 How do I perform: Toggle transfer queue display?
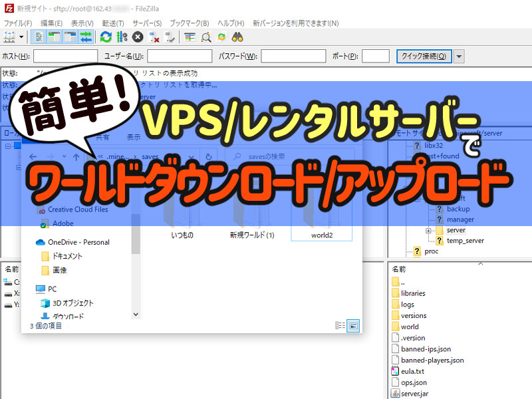pos(86,37)
